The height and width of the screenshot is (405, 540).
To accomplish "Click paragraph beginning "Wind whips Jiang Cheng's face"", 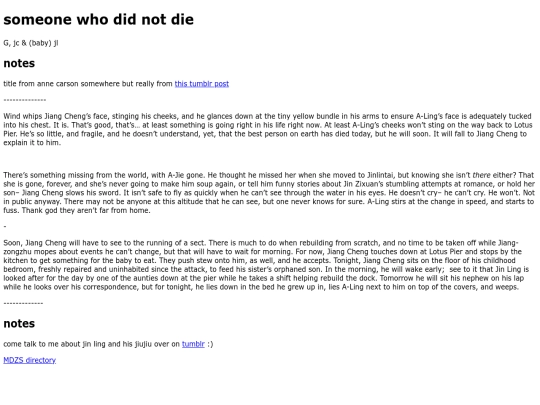I will pyautogui.click(x=269, y=129).
